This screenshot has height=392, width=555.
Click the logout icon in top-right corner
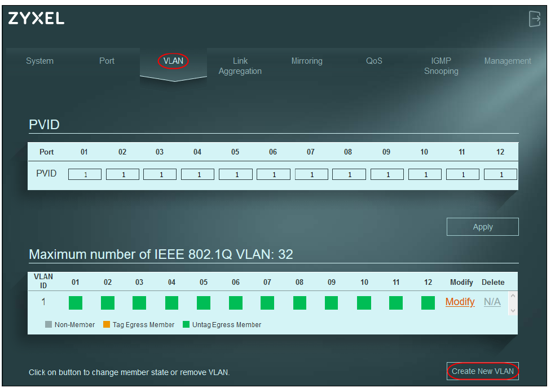[x=534, y=19]
